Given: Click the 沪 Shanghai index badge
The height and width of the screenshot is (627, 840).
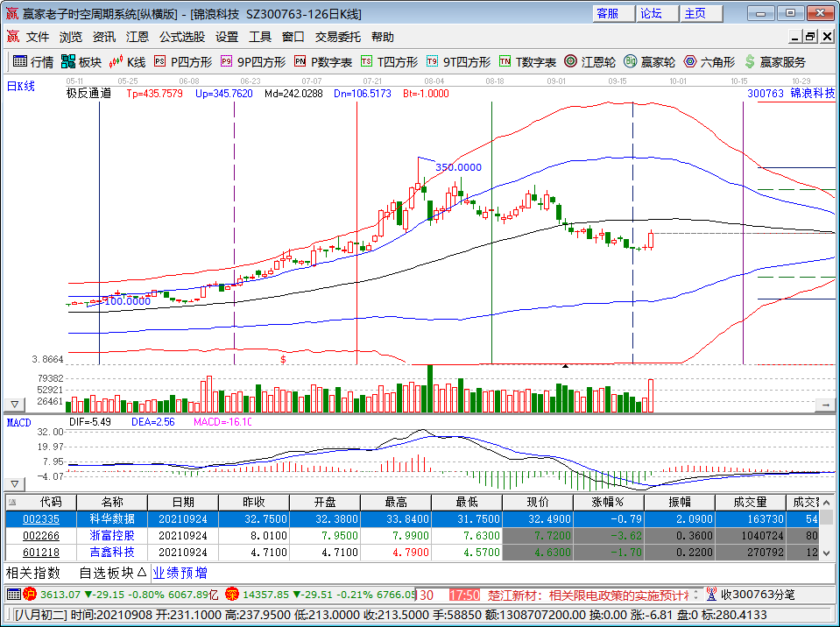Looking at the screenshot, I should (x=30, y=595).
